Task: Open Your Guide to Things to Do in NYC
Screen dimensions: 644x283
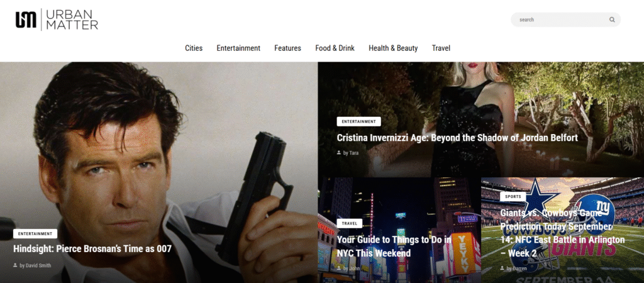Action: [x=394, y=246]
